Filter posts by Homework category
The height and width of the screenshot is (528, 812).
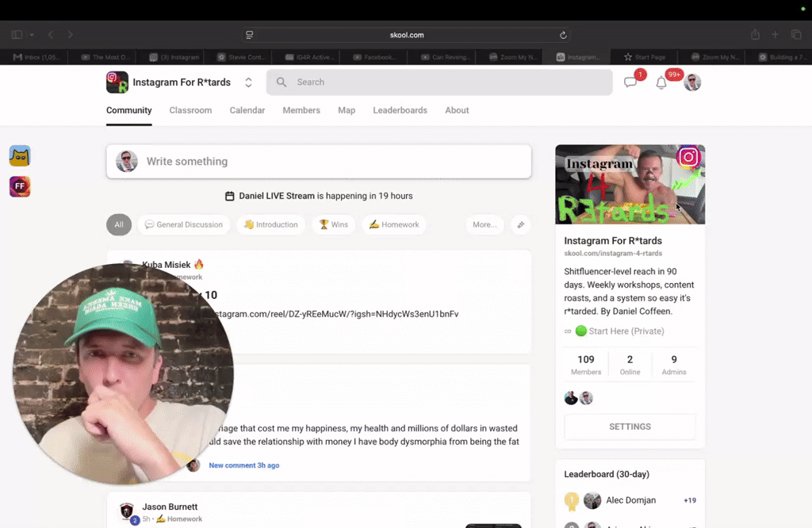coord(393,224)
